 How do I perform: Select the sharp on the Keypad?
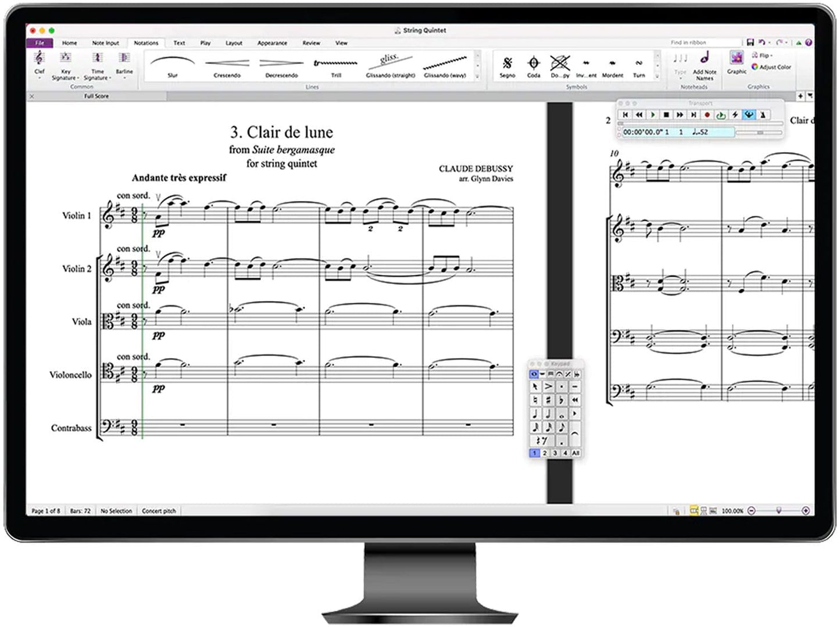tap(547, 400)
